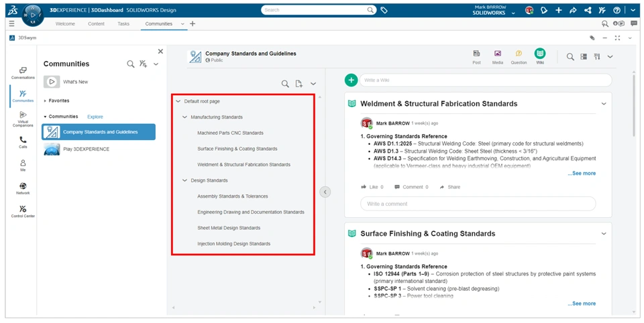Image resolution: width=644 pixels, height=323 pixels.
Task: Open the Communities tab dropdown arrow
Action: pos(182,24)
